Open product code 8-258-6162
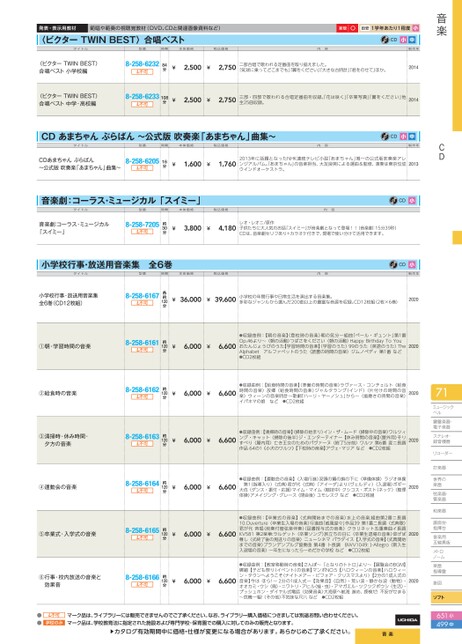462x644 pixels. (142, 389)
